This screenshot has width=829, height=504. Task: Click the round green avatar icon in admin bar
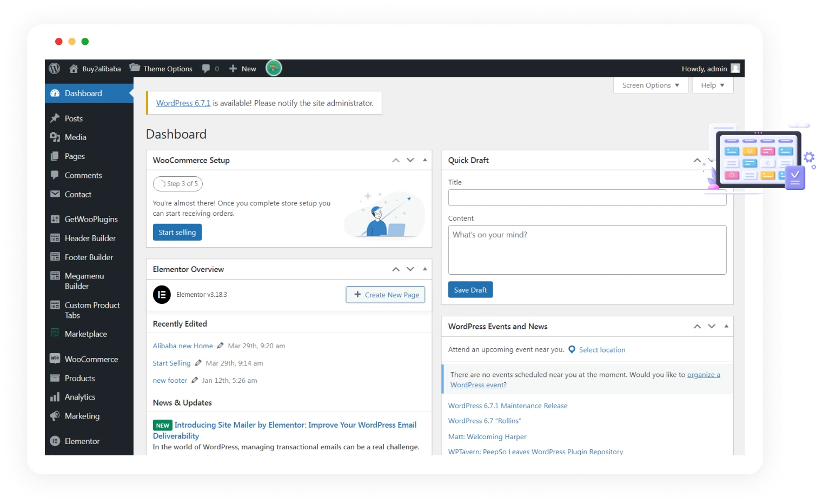click(x=274, y=68)
